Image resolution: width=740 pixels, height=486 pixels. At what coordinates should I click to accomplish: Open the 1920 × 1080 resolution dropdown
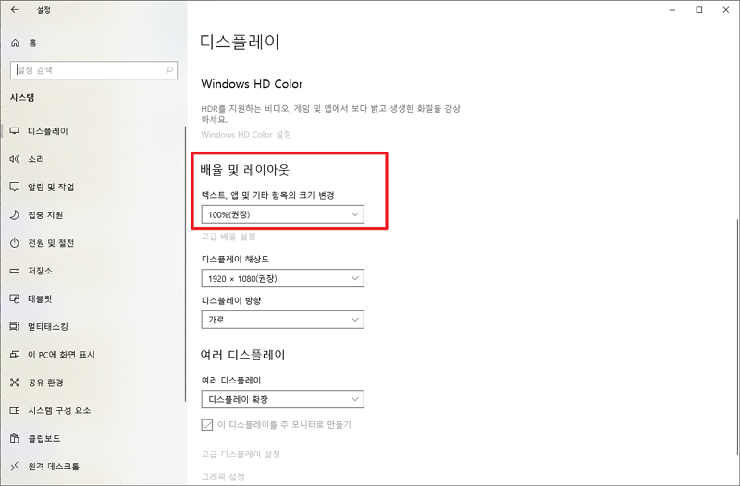[282, 278]
